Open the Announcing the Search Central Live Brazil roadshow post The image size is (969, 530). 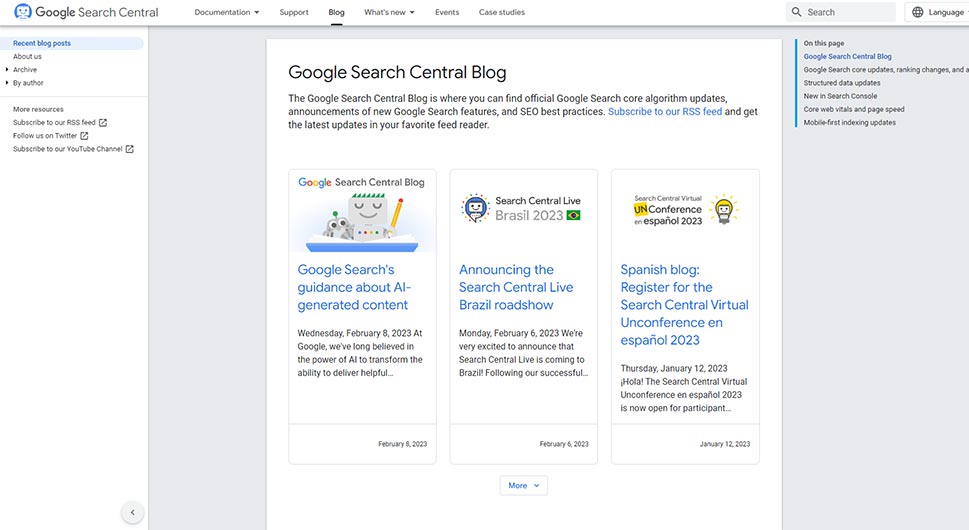tap(516, 287)
